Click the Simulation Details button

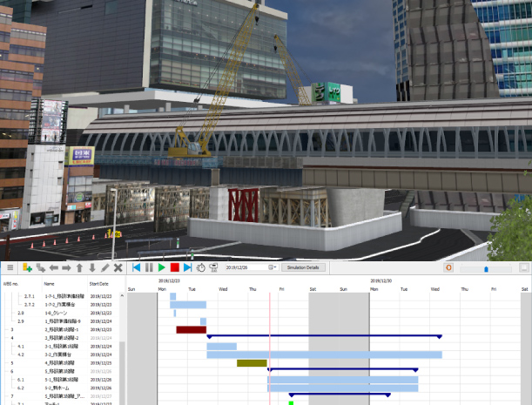(x=301, y=267)
